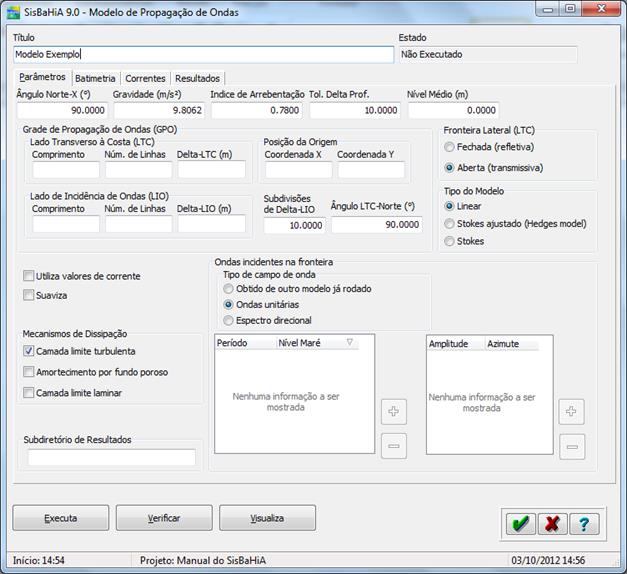Open the Correntes tab
The width and height of the screenshot is (627, 574).
(145, 78)
